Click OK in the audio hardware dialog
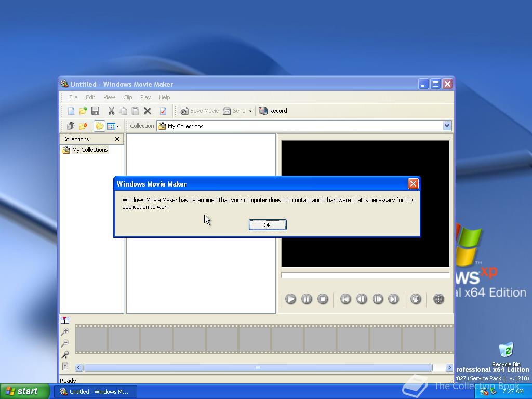This screenshot has height=399, width=532. (x=268, y=224)
